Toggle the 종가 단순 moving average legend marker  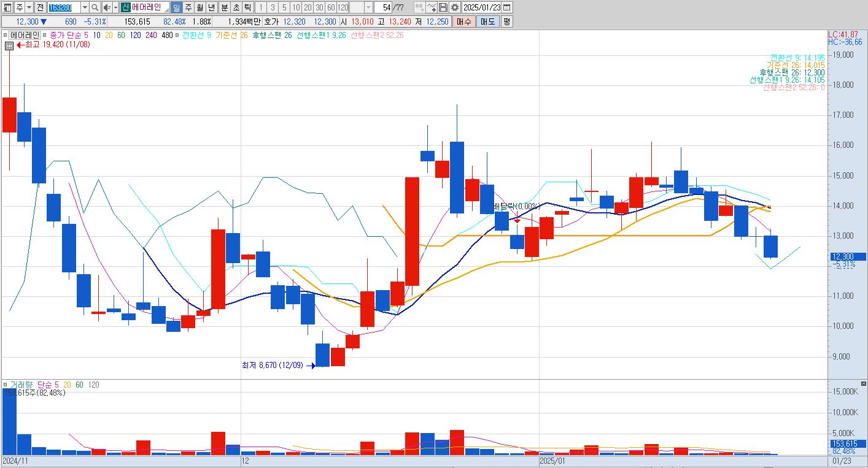click(x=44, y=35)
